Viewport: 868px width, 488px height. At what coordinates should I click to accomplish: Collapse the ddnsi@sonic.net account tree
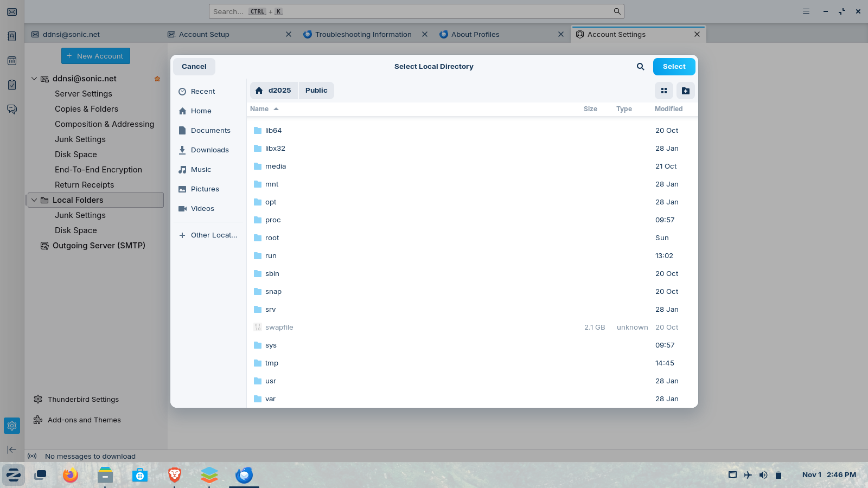(x=34, y=79)
